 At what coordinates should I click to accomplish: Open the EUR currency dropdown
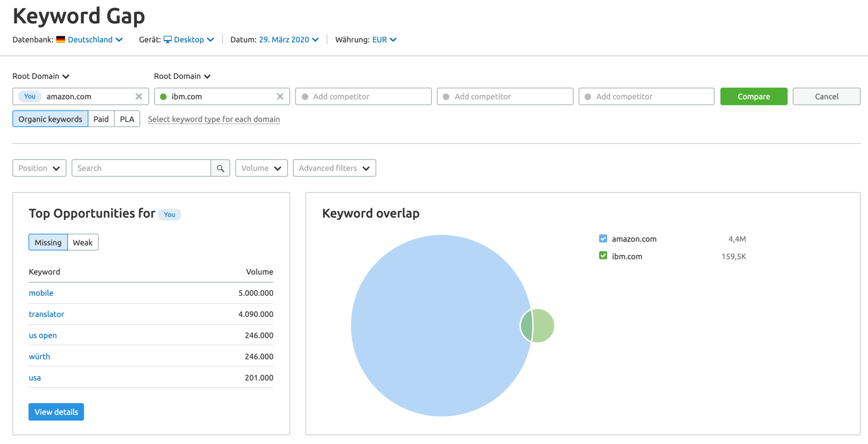click(384, 39)
